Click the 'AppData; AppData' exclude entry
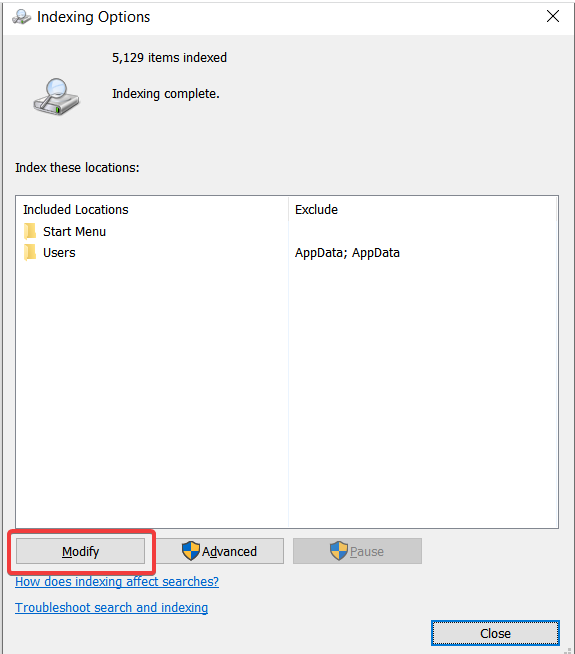This screenshot has width=575, height=654. [347, 253]
